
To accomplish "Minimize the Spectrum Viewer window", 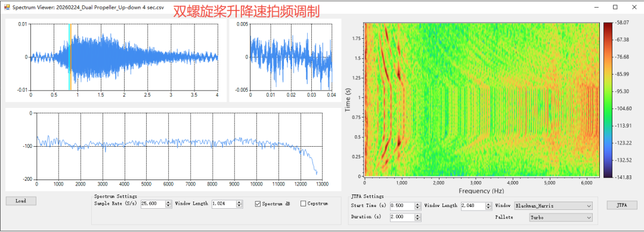I will click(596, 7).
